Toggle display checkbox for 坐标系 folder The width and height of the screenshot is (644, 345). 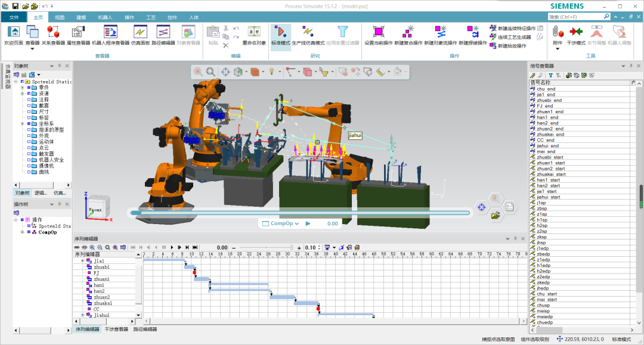[28, 123]
